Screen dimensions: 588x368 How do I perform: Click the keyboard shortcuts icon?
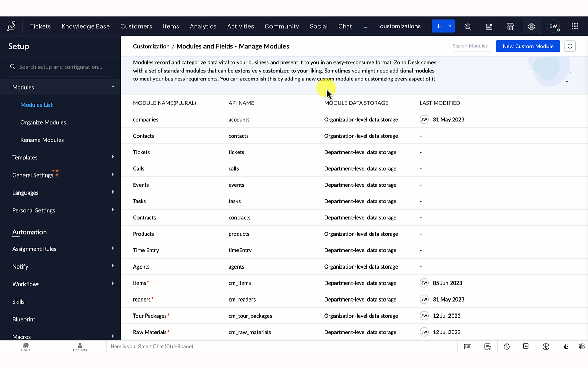coord(468,347)
